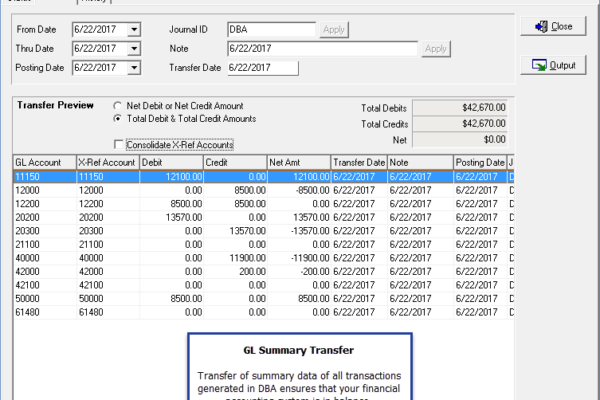600x400 pixels.
Task: Click the Transfer Date field
Action: [x=262, y=68]
